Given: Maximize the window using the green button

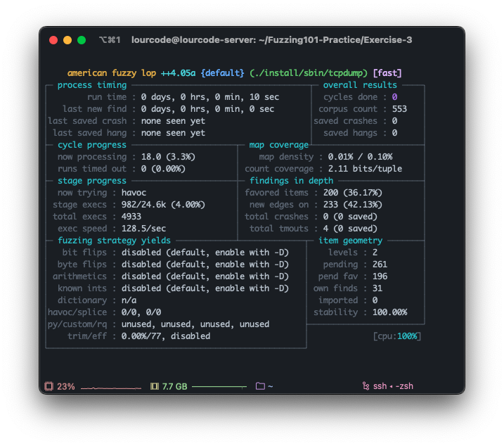Looking at the screenshot, I should [82, 41].
